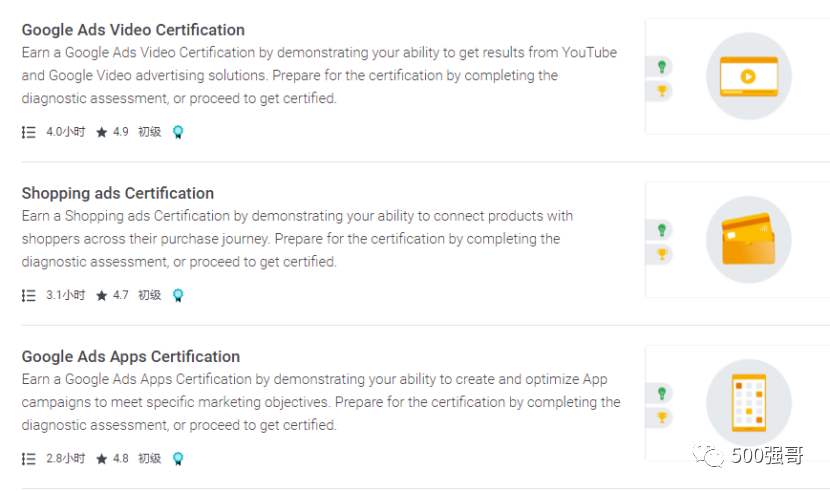830x491 pixels.
Task: Click the WeChat logo in the watermark
Action: pyautogui.click(x=711, y=456)
